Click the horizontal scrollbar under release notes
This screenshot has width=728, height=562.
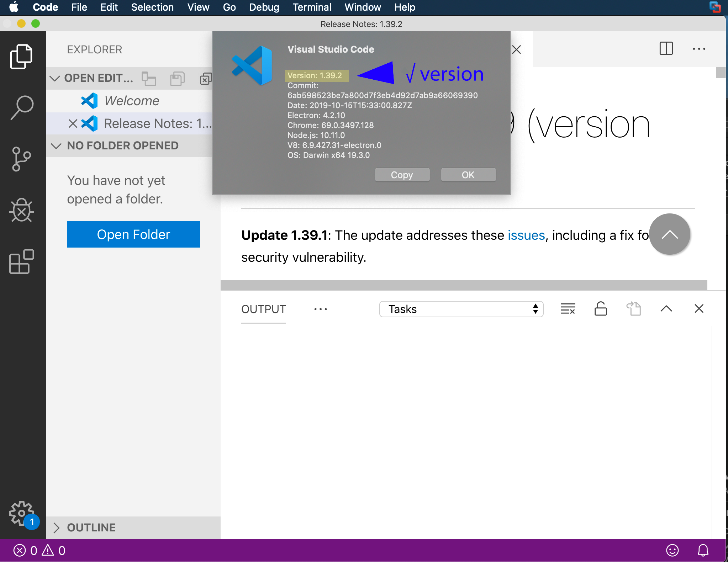(464, 285)
